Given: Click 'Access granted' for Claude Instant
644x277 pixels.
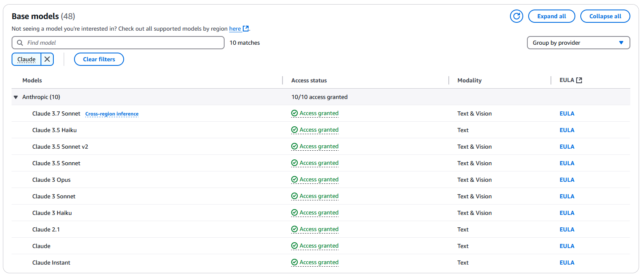Looking at the screenshot, I should (x=319, y=262).
